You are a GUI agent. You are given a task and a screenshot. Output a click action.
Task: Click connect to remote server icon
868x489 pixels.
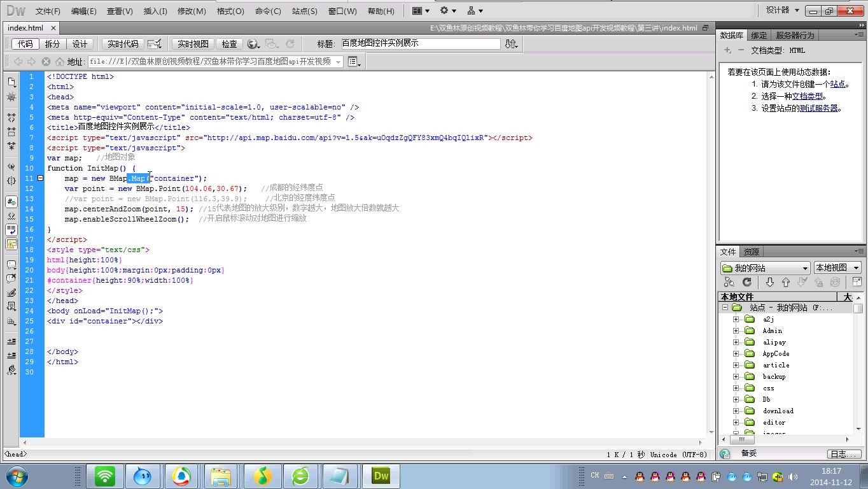coord(729,282)
